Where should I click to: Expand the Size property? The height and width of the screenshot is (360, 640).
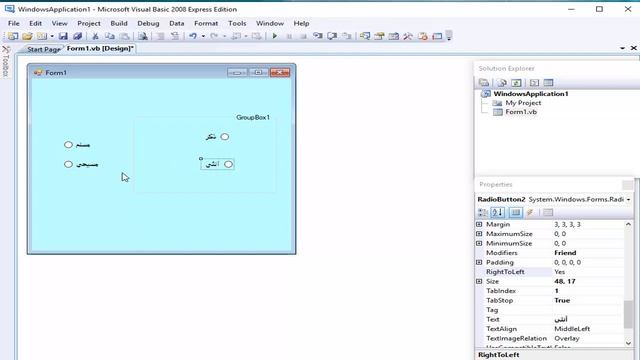(479, 281)
